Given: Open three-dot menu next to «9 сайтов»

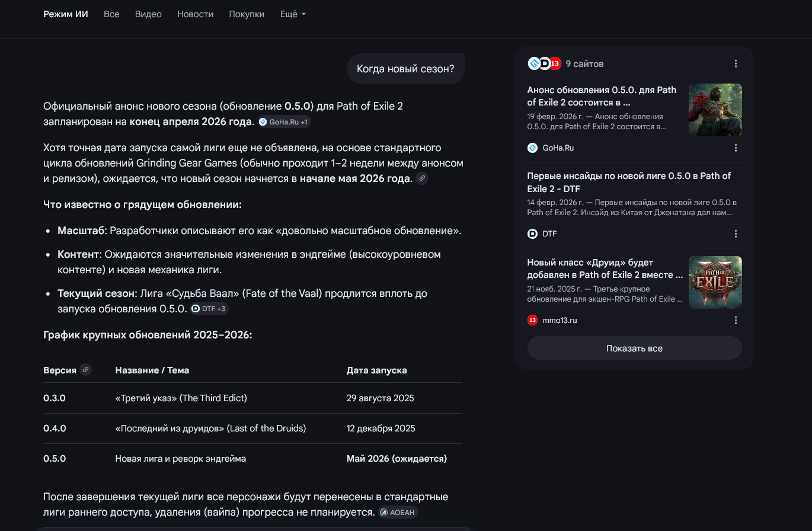Looking at the screenshot, I should (x=736, y=63).
